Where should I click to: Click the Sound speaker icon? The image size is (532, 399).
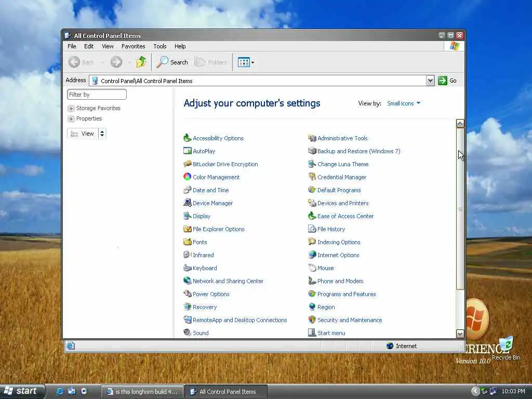pyautogui.click(x=187, y=333)
